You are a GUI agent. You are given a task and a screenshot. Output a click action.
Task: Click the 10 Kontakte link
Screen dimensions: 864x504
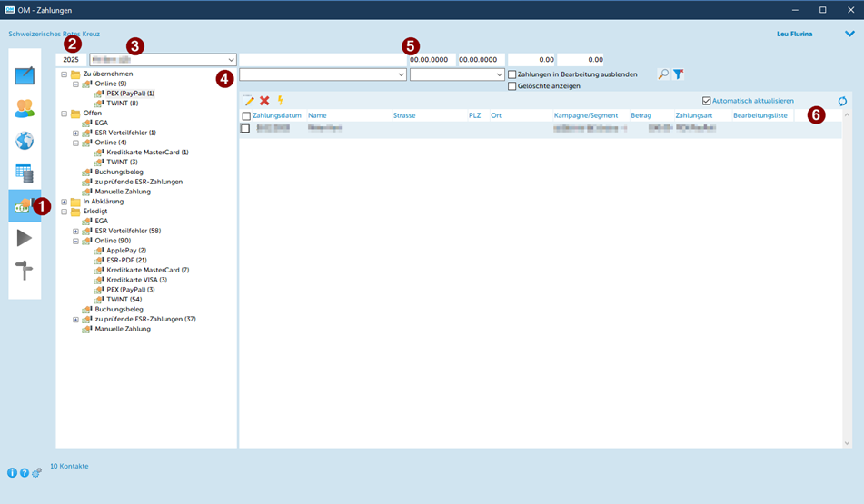point(69,466)
